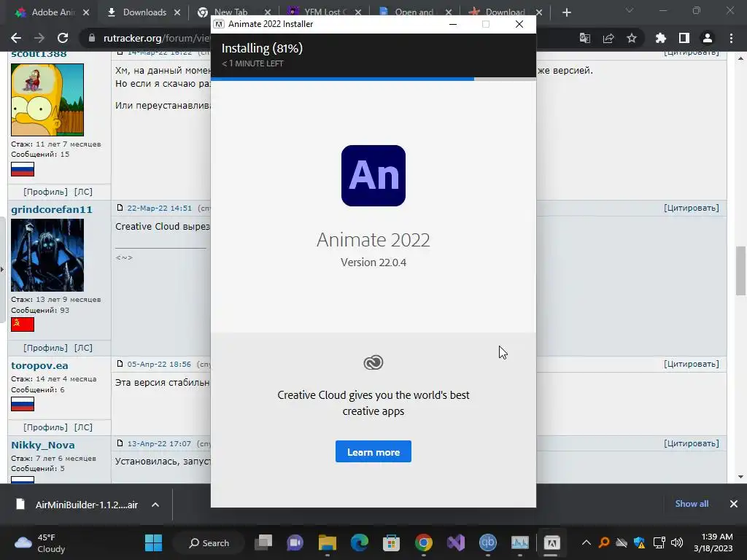Click [Цитировать] on 13-Апр-22 post

[x=692, y=443]
